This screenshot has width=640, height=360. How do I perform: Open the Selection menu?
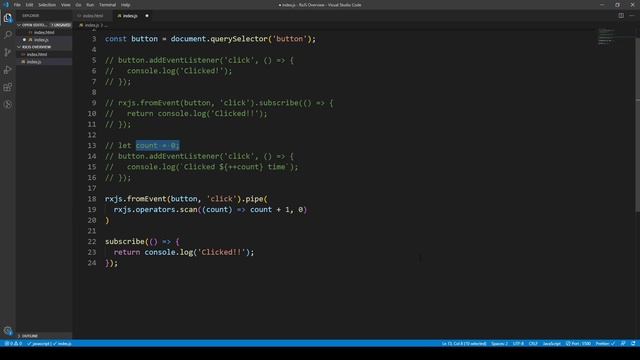point(47,5)
